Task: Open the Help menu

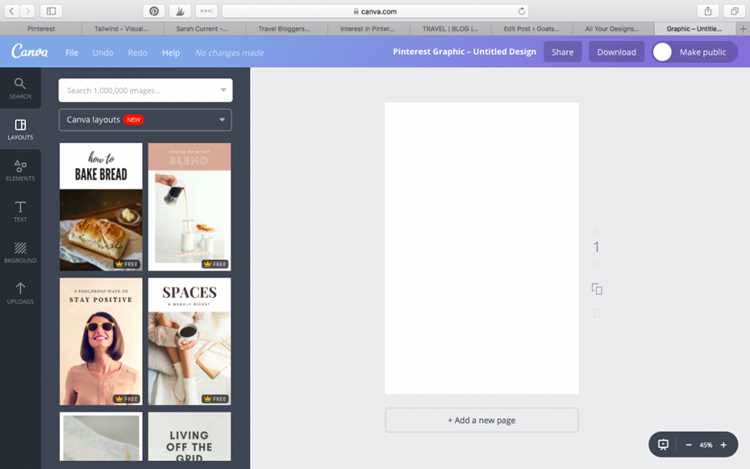Action: pos(171,53)
